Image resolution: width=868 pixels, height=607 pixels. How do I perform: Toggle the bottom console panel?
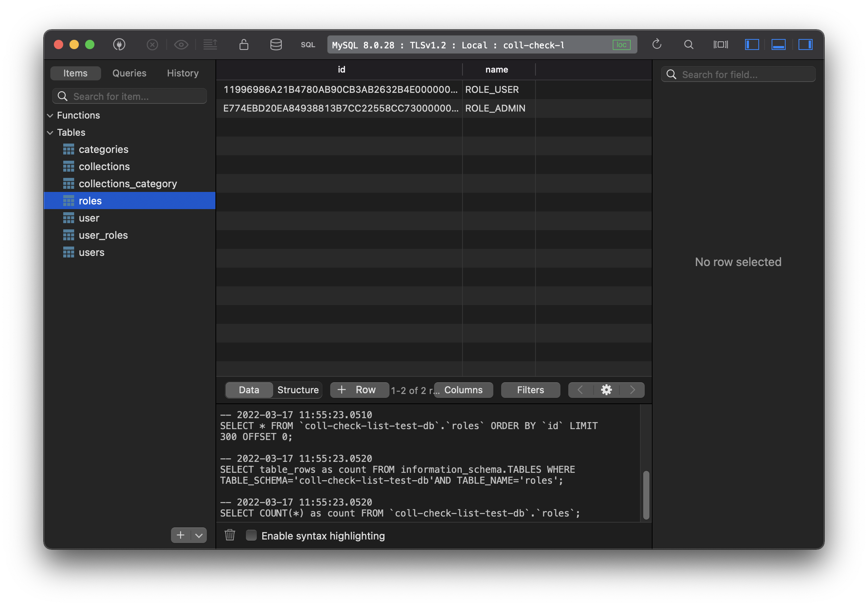click(779, 44)
